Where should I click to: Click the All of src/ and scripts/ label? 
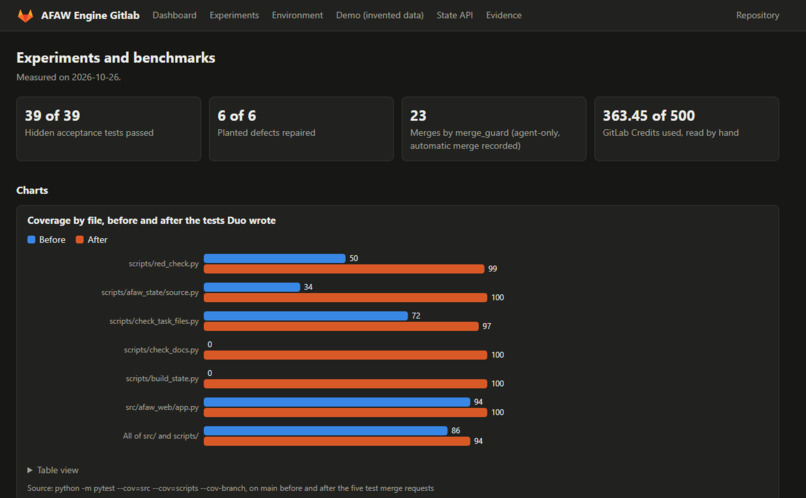pyautogui.click(x=160, y=436)
